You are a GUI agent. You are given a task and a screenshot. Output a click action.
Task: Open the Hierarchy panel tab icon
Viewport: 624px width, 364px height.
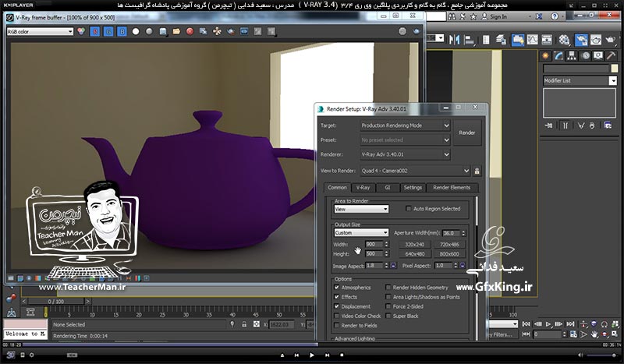[572, 55]
